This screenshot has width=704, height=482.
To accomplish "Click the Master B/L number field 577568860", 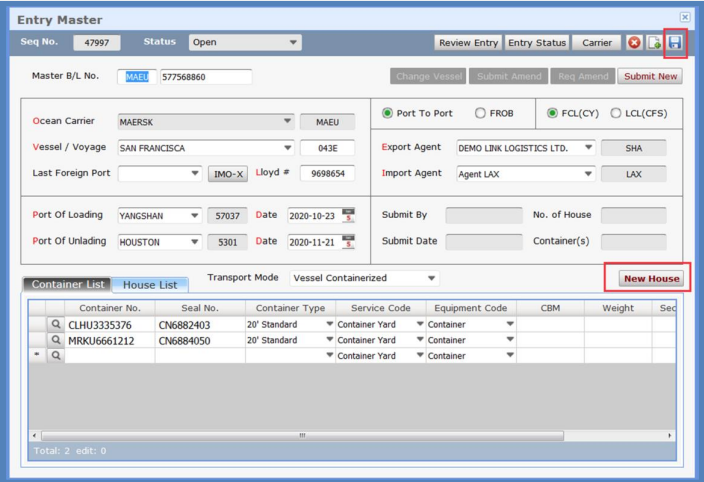I will tap(204, 77).
